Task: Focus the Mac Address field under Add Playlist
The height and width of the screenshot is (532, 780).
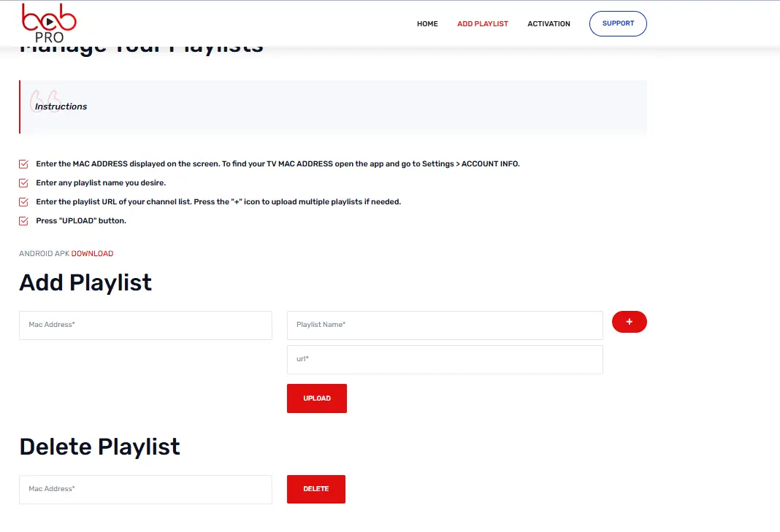Action: (145, 325)
